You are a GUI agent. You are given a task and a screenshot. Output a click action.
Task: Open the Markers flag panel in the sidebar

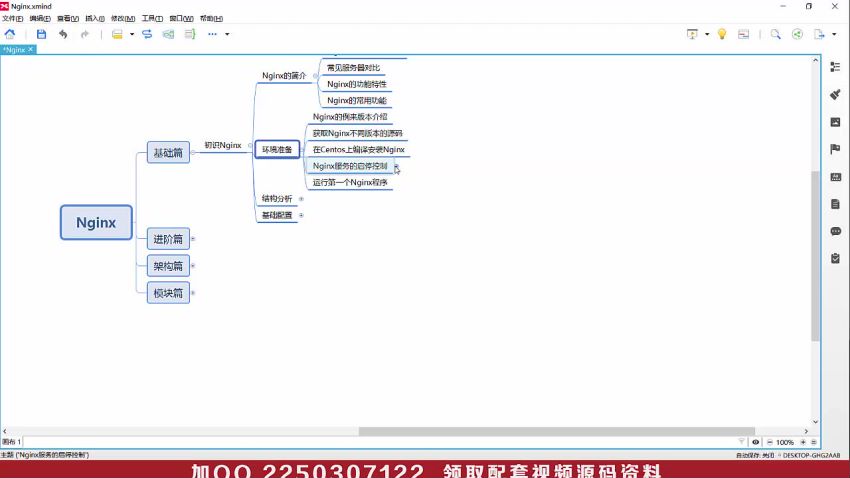tap(835, 149)
